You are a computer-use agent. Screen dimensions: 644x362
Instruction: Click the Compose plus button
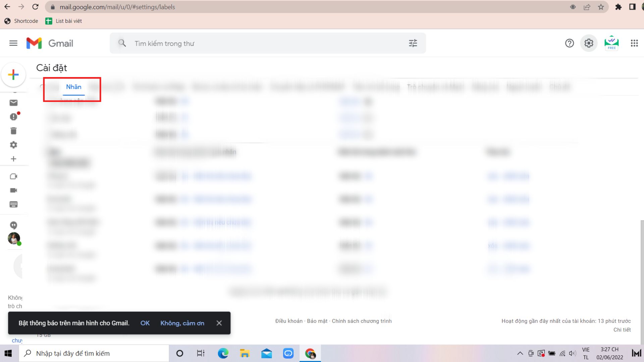(x=13, y=74)
